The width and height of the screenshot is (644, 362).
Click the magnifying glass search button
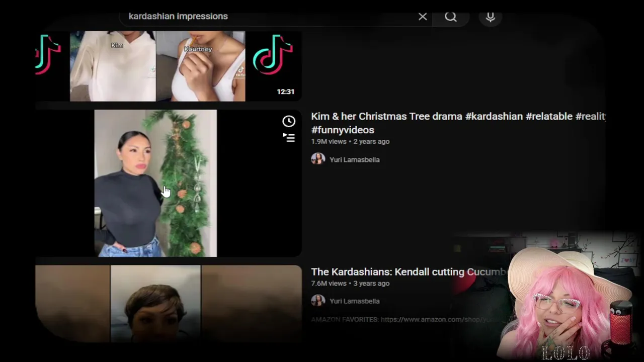click(451, 17)
